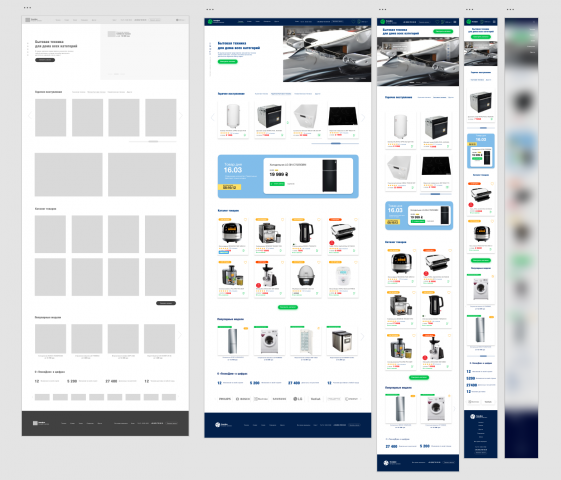Screen dimensions: 561x480
Task: Click green show-more button below desktop catalog
Action: pos(288,307)
